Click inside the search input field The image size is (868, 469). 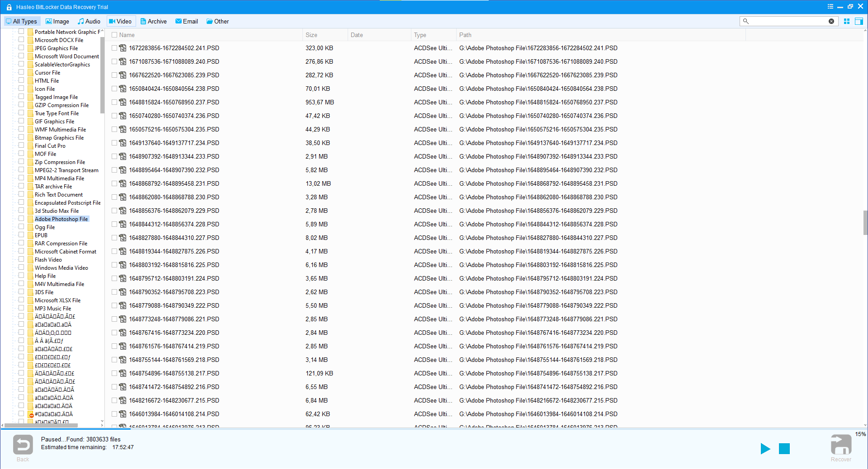pyautogui.click(x=789, y=21)
